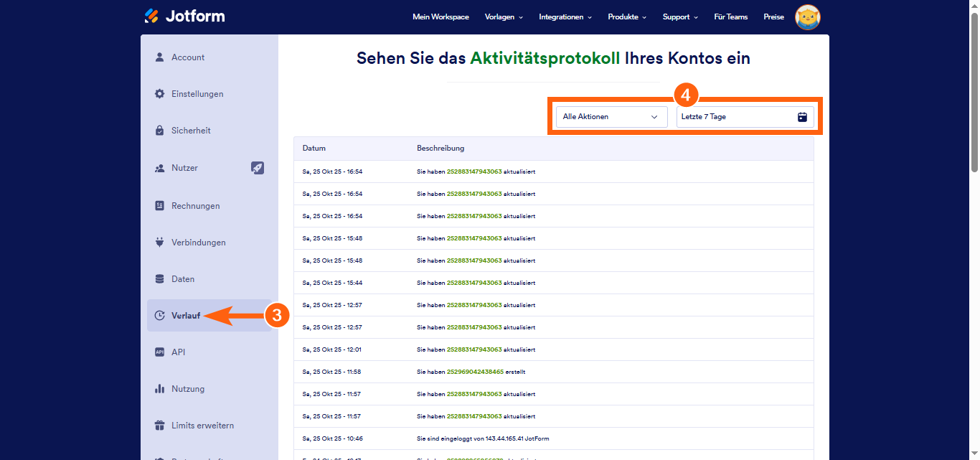Open the Alle Aktionen dropdown

[x=611, y=116]
